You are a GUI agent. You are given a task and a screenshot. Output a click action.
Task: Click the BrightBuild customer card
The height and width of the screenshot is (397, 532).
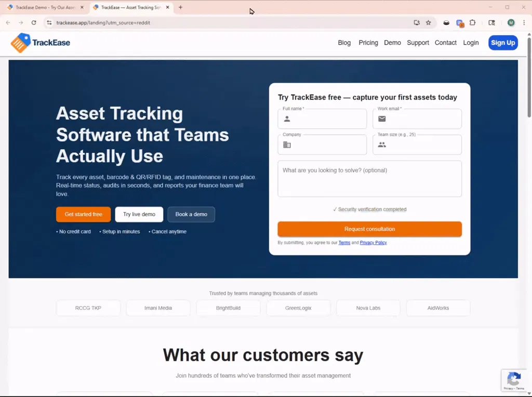229,308
